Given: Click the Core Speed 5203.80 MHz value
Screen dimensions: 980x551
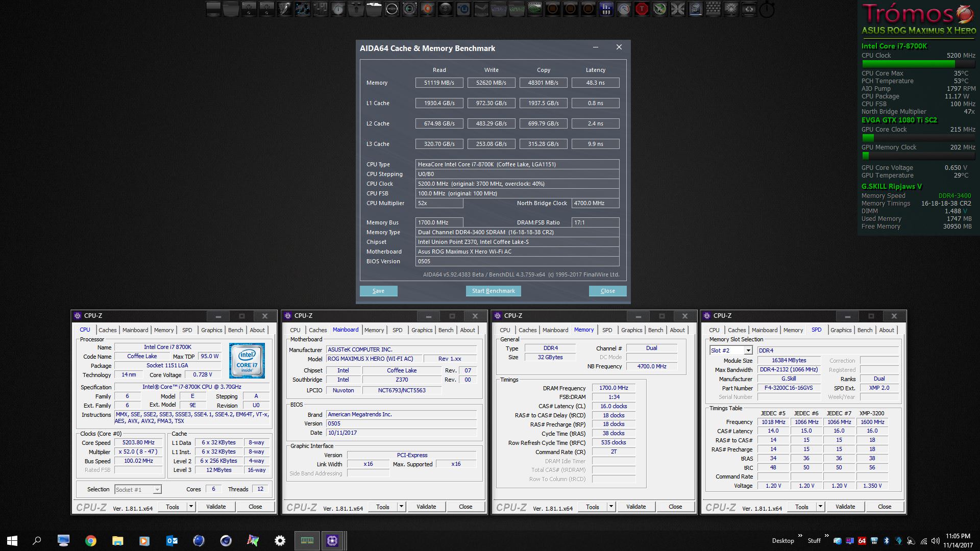Looking at the screenshot, I should [138, 442].
